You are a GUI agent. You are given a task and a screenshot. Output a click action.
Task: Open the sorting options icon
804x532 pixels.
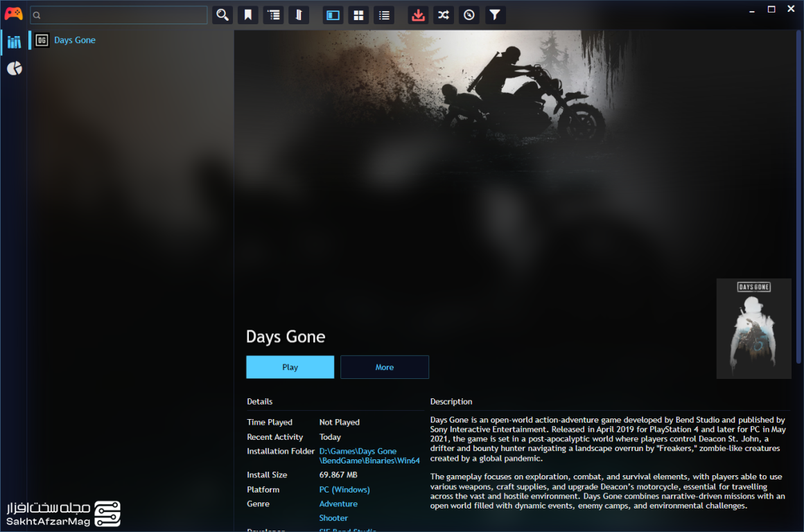299,15
